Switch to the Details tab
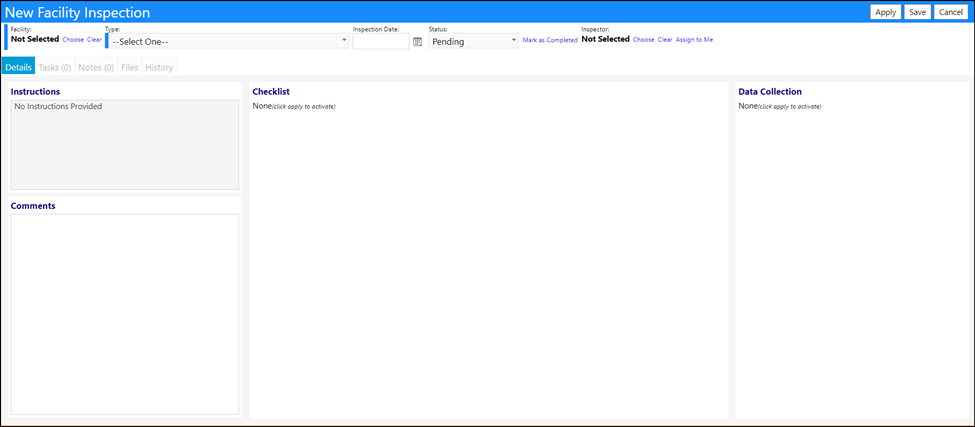The image size is (975, 427). point(19,67)
